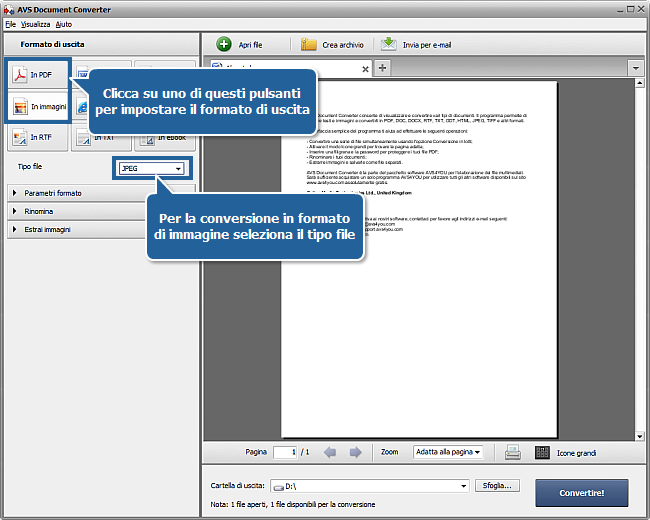650x520 pixels.
Task: Open the Adatta alla pagina zoom dropdown
Action: point(448,452)
